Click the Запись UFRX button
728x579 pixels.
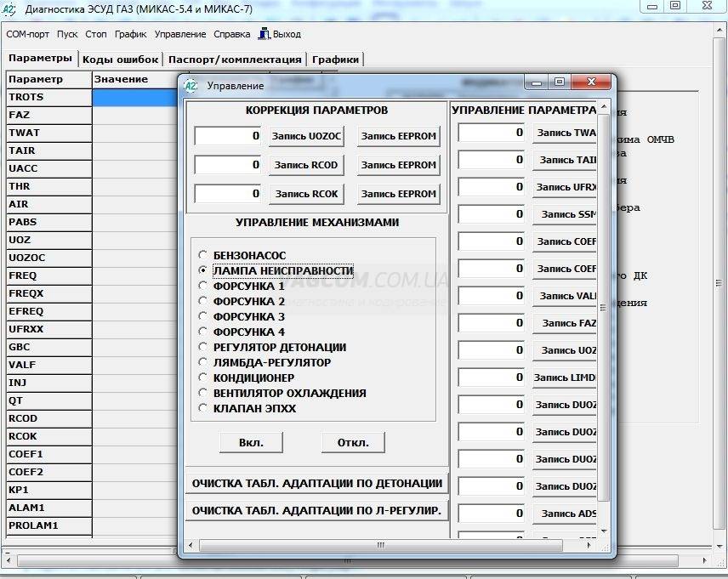tap(565, 187)
